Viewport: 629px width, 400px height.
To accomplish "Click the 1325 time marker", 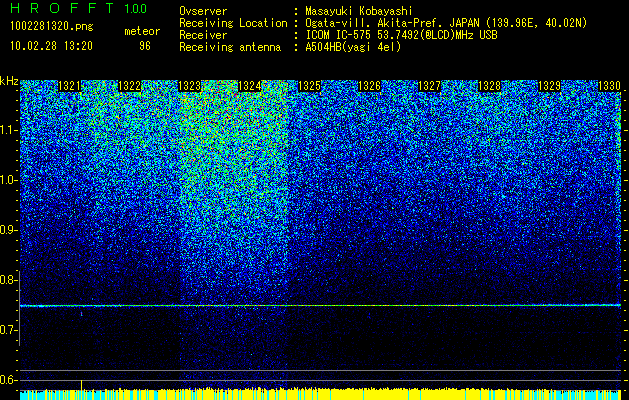I will pos(309,86).
